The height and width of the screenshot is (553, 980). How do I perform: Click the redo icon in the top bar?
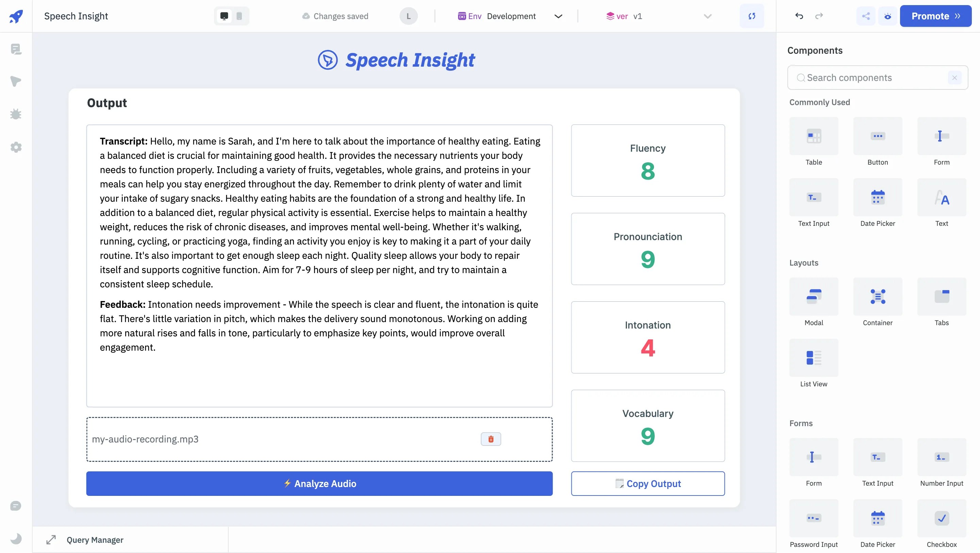[819, 16]
